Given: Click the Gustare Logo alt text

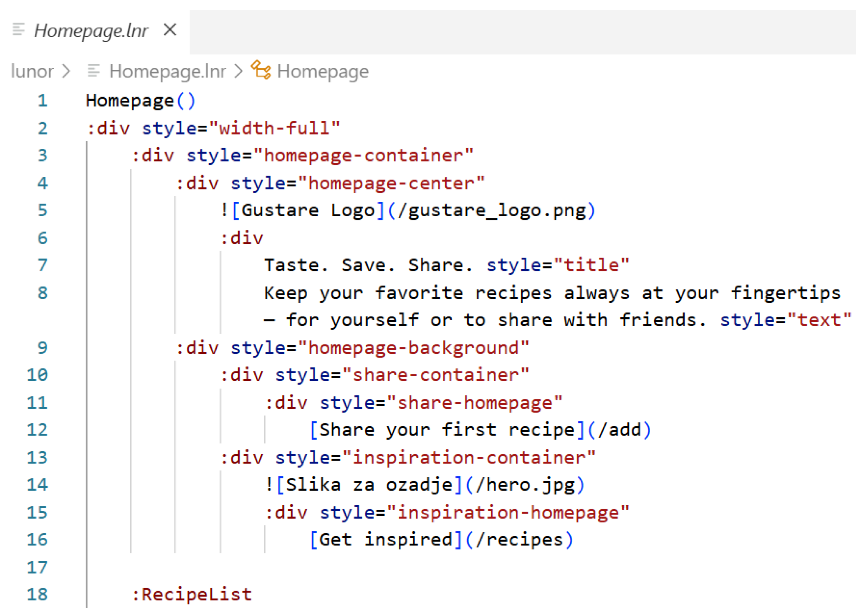Looking at the screenshot, I should [x=308, y=211].
